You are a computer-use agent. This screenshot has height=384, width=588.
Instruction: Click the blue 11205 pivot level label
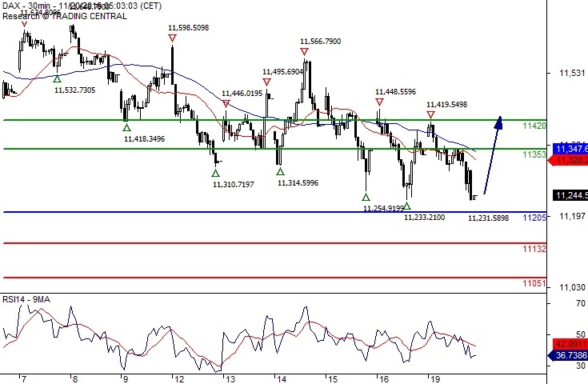point(534,218)
